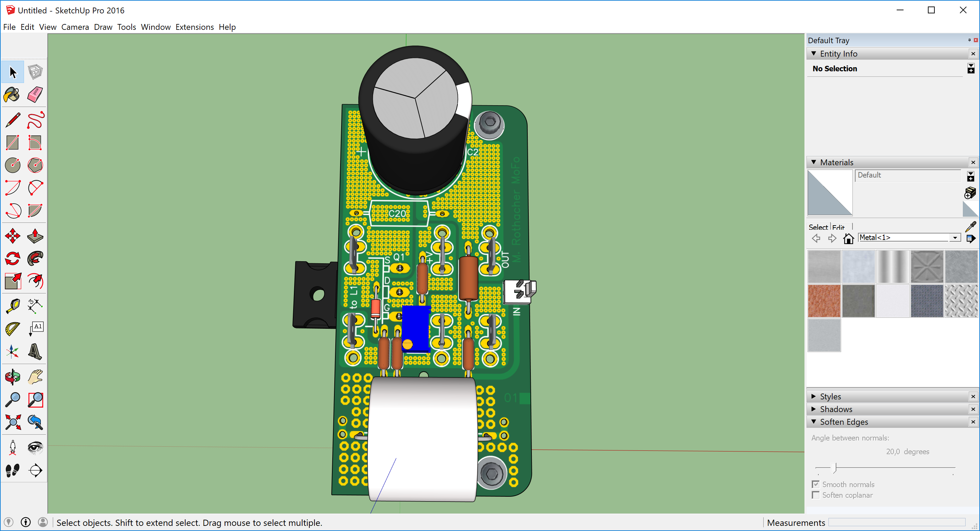Collapse the Soften Edges panel
980x531 pixels.
(814, 421)
